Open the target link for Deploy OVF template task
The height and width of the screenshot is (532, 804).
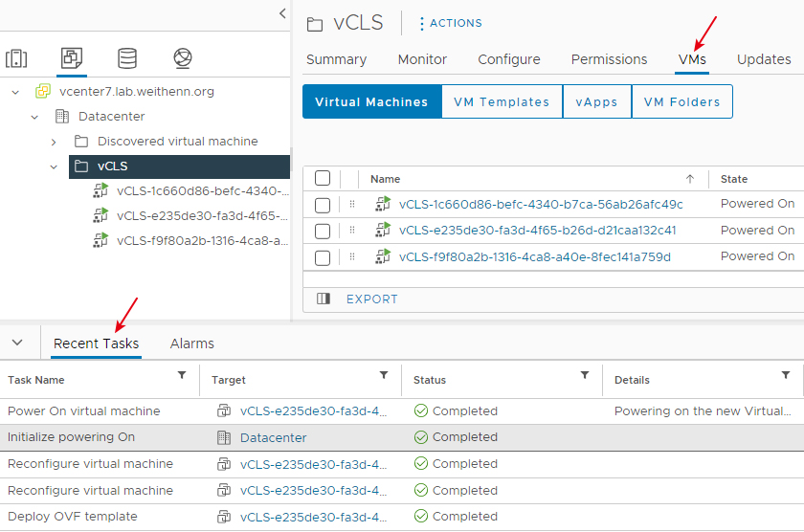click(x=313, y=517)
